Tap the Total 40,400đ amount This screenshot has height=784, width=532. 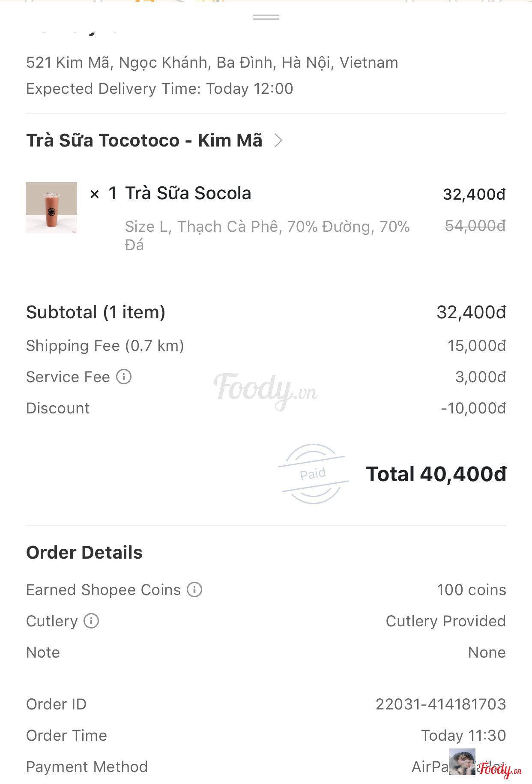point(436,474)
